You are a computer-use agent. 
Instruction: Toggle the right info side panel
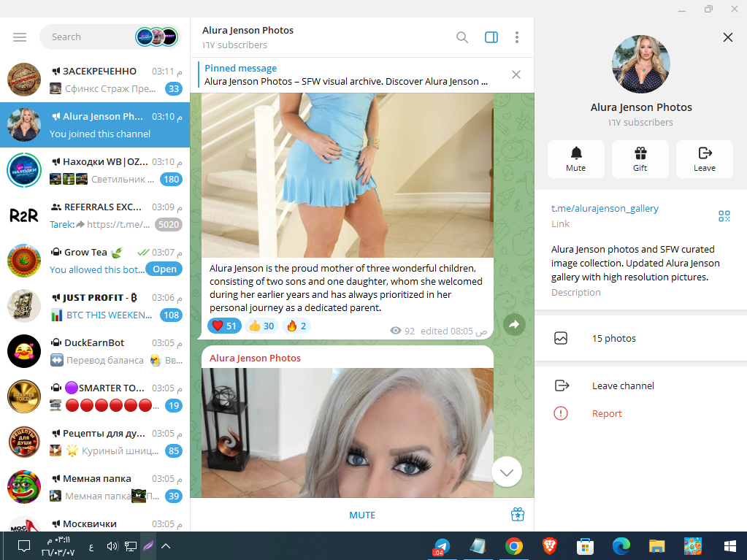point(491,37)
